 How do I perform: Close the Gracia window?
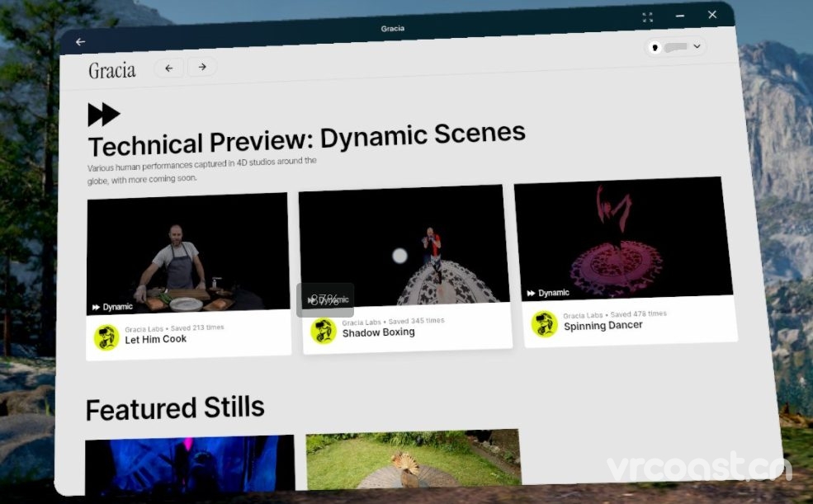(x=712, y=15)
